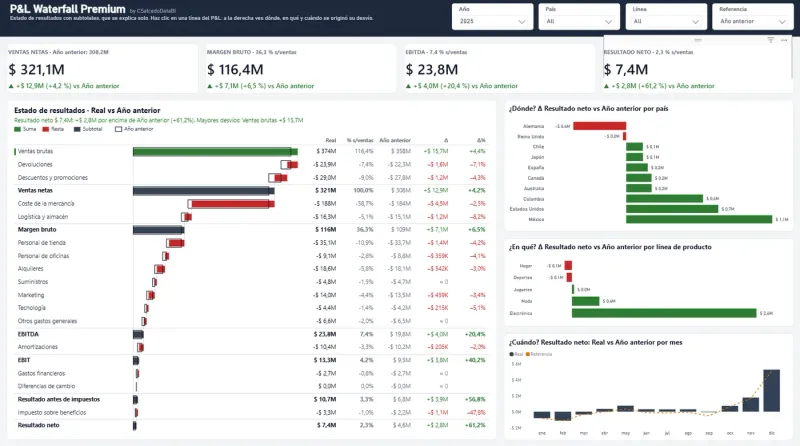Click the Colombia bar in country chart
Screen dimensions: 800x446
664,199
